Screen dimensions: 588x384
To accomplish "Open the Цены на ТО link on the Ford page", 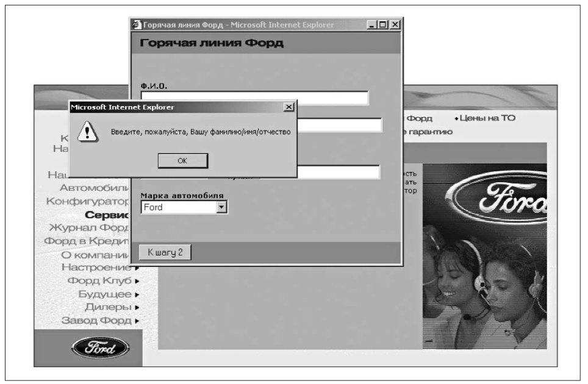I will click(487, 118).
